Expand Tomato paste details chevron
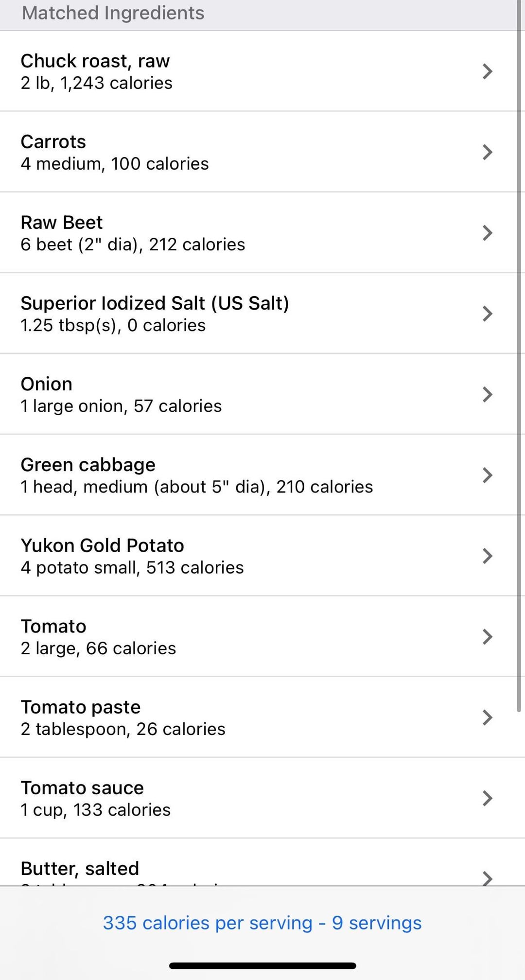525x980 pixels. (487, 717)
